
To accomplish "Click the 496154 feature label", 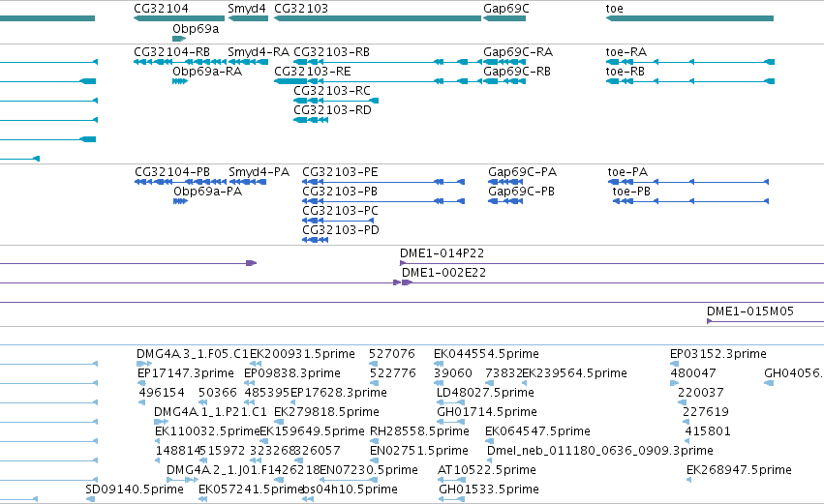I will point(162,393).
